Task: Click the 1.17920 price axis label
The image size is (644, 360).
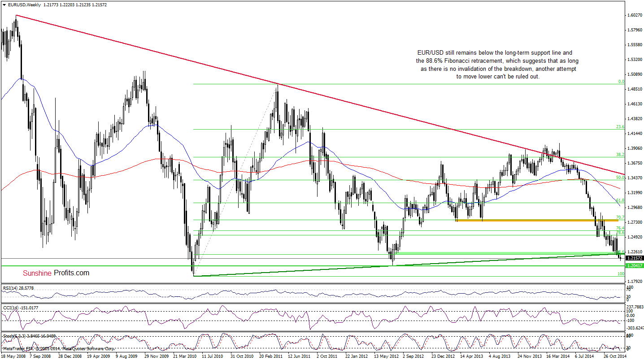Action: pos(635,282)
